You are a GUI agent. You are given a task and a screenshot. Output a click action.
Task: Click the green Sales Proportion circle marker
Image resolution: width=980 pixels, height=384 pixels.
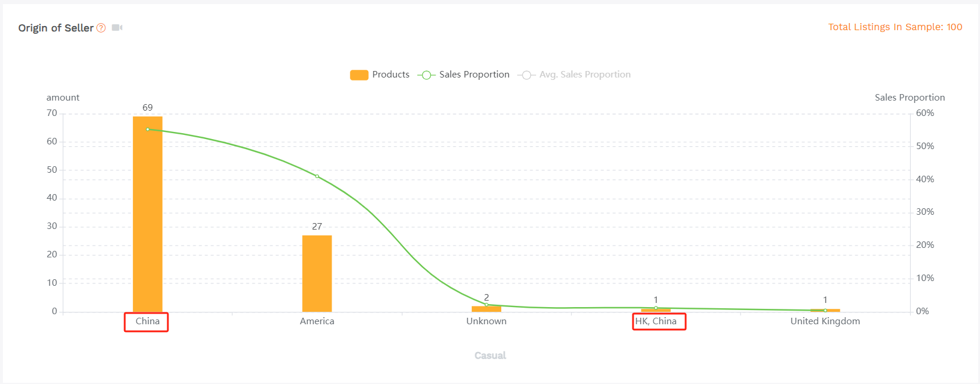426,75
